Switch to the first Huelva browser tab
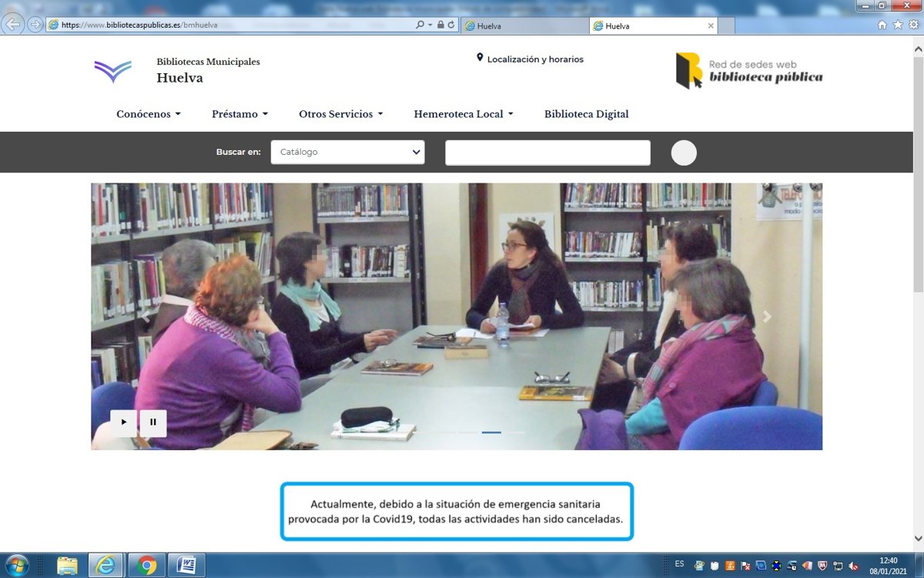The height and width of the screenshot is (578, 924). (524, 25)
